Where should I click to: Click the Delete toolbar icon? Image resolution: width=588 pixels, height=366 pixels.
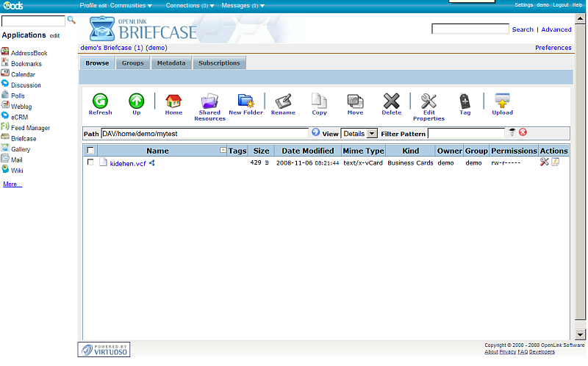click(x=392, y=103)
